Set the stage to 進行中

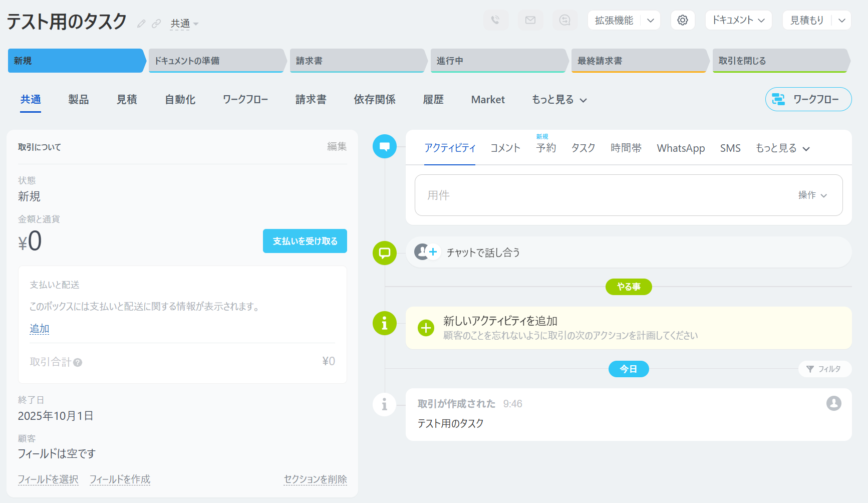(497, 61)
